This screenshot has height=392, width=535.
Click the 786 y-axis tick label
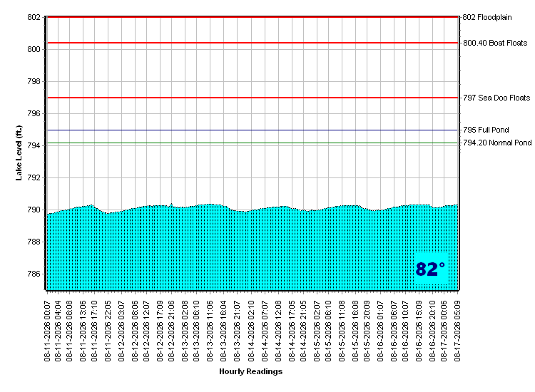pyautogui.click(x=34, y=274)
